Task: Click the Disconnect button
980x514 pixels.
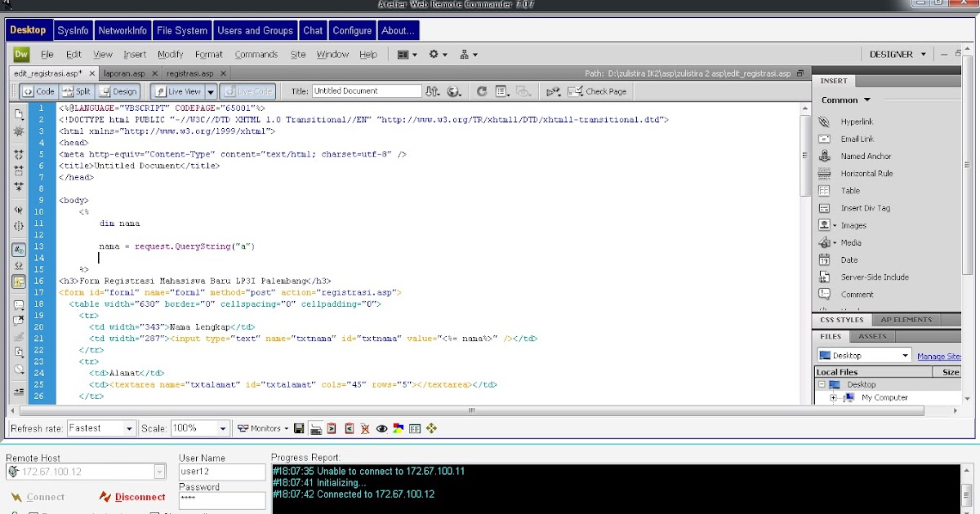Action: tap(131, 497)
